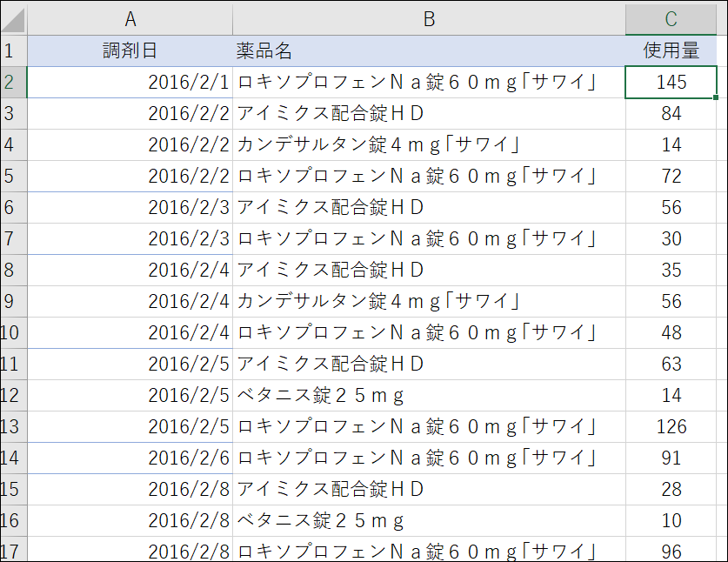Select usage cell with value 63
Viewport: 728px width, 562px height.
click(x=671, y=365)
